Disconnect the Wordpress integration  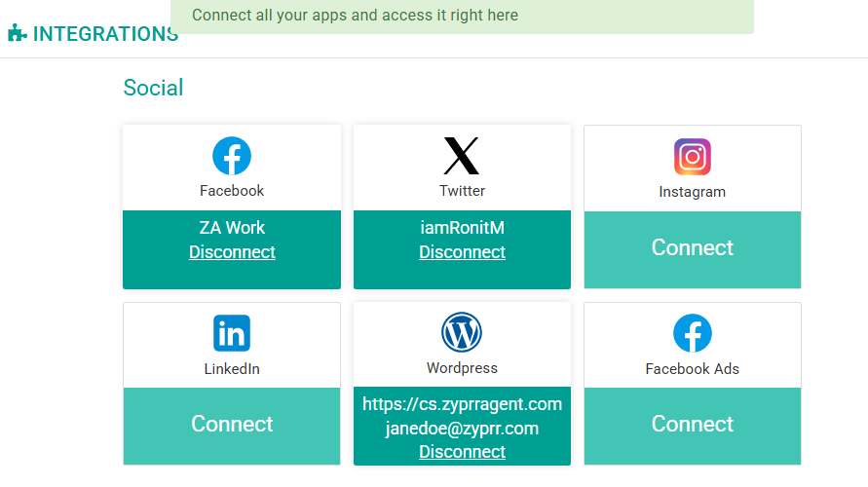[462, 452]
